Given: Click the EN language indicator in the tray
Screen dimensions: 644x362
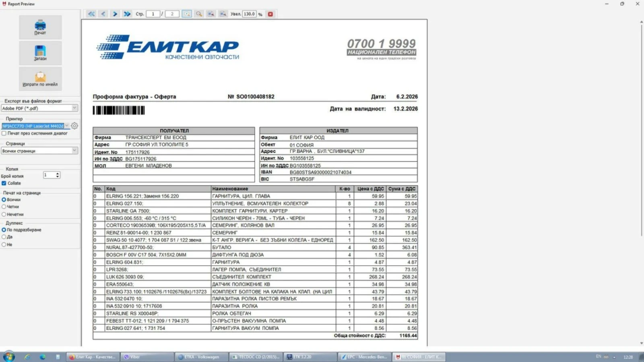Looking at the screenshot, I should click(599, 357).
